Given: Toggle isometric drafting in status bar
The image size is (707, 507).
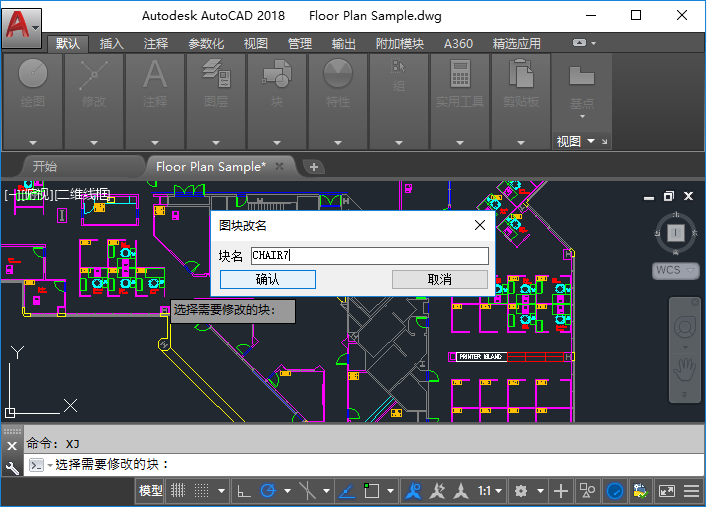Looking at the screenshot, I should click(x=307, y=491).
